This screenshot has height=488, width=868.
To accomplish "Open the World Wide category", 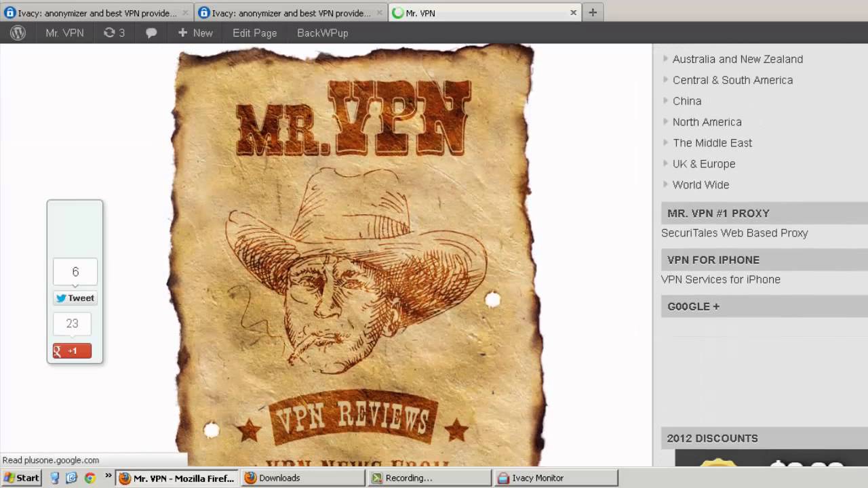I will tap(701, 185).
